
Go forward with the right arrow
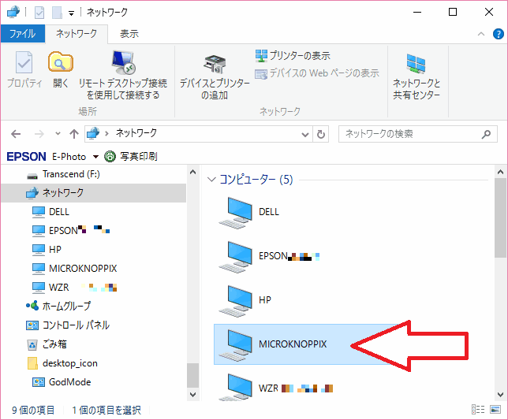[x=39, y=134]
